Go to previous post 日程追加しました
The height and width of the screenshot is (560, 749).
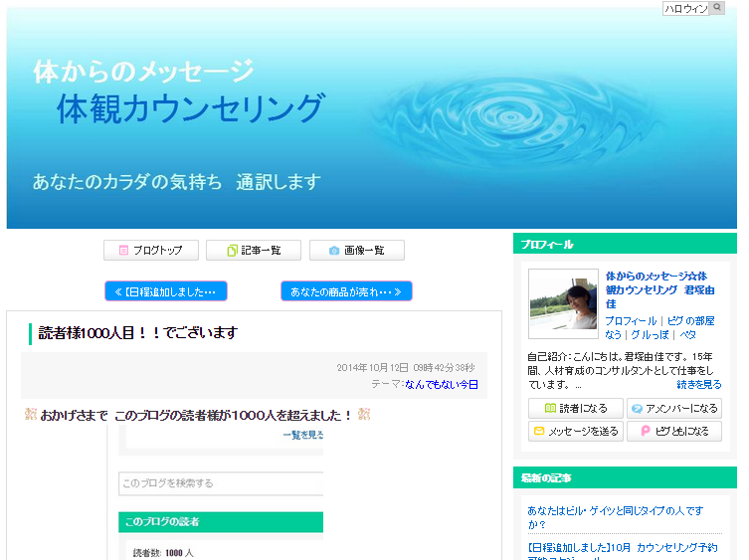tap(166, 291)
